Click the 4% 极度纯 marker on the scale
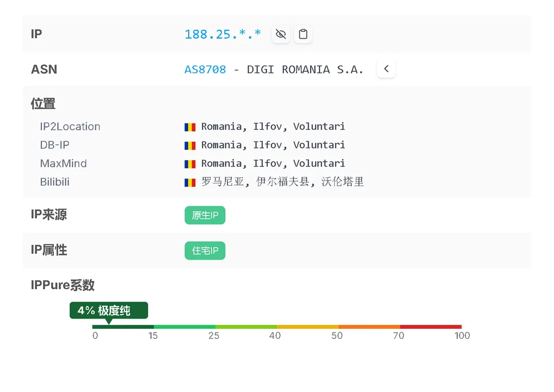This screenshot has height=392, width=554. (x=109, y=310)
